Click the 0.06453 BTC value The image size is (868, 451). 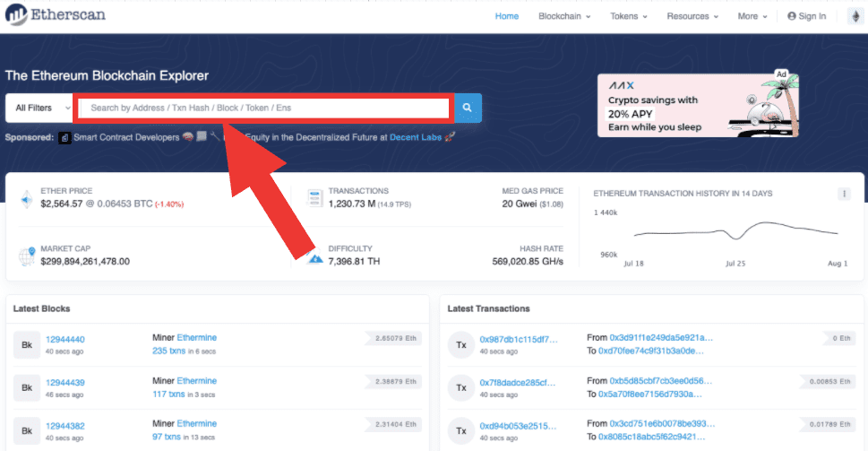pos(125,204)
